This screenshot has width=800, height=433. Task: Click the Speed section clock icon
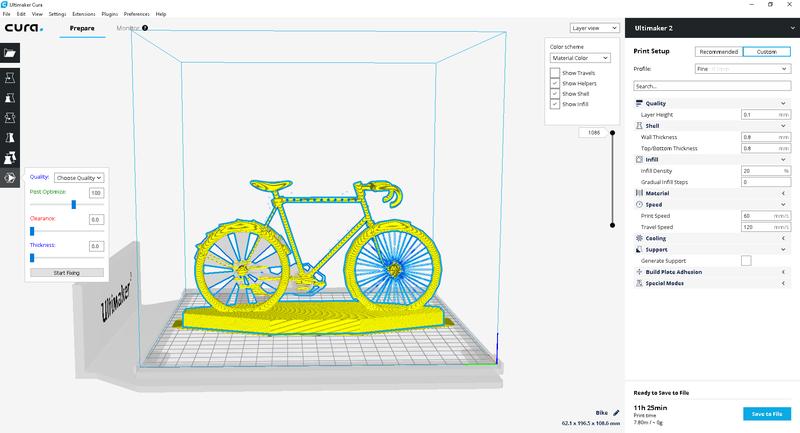point(638,204)
